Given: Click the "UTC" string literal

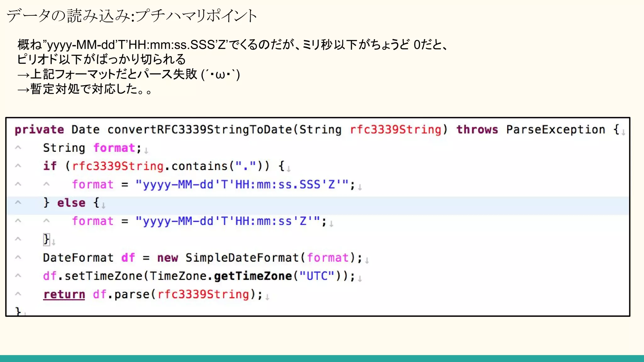Looking at the screenshot, I should 316,276.
